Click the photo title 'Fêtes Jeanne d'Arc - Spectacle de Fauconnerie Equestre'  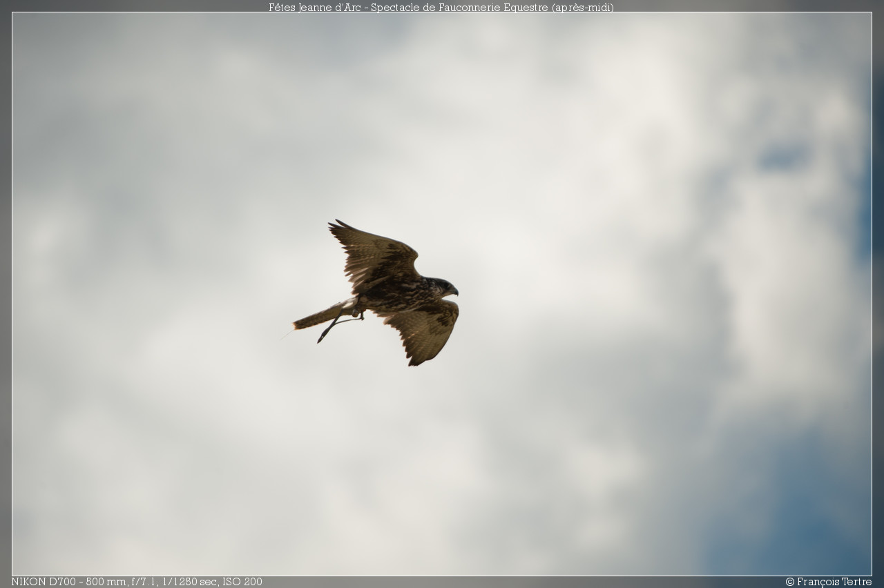tap(441, 7)
